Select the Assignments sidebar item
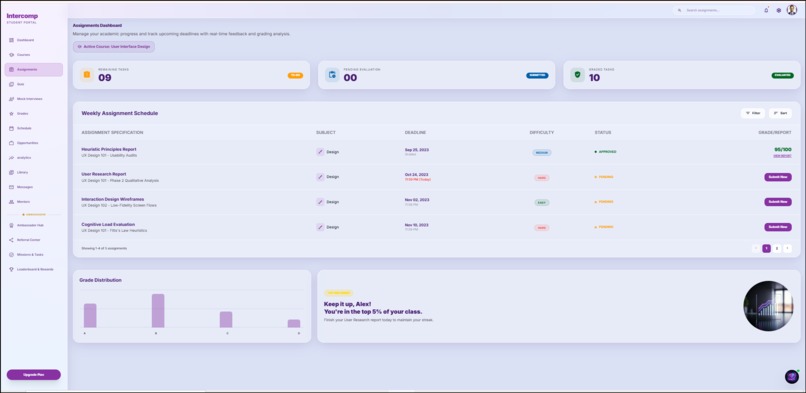 [x=34, y=69]
